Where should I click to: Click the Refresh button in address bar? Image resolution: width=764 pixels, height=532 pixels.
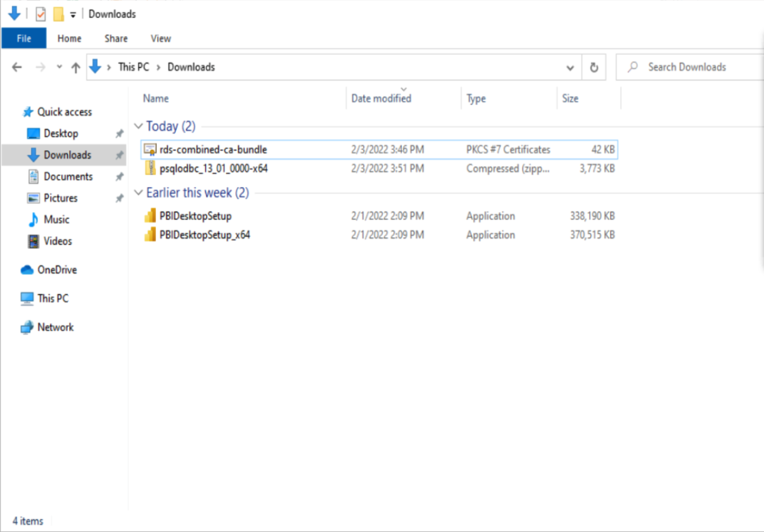pos(594,67)
